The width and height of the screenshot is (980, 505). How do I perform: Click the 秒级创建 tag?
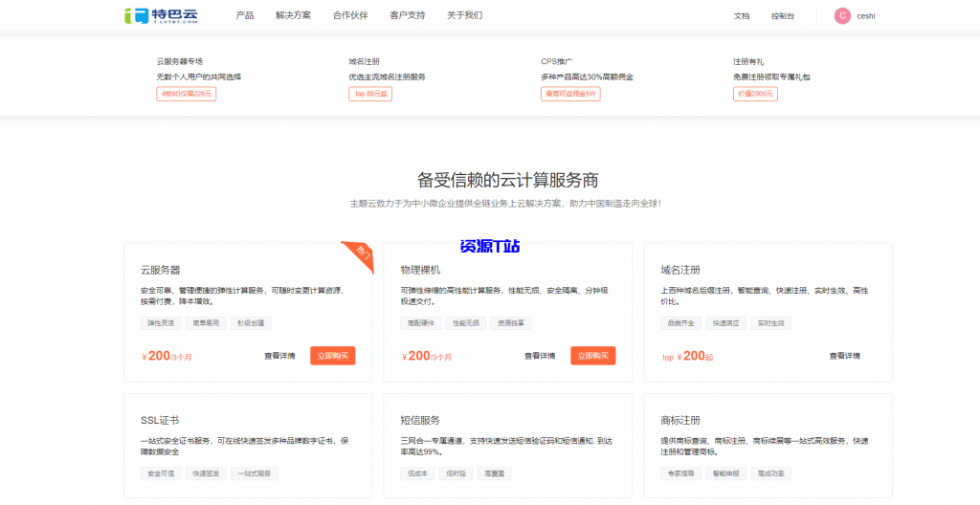click(x=251, y=323)
